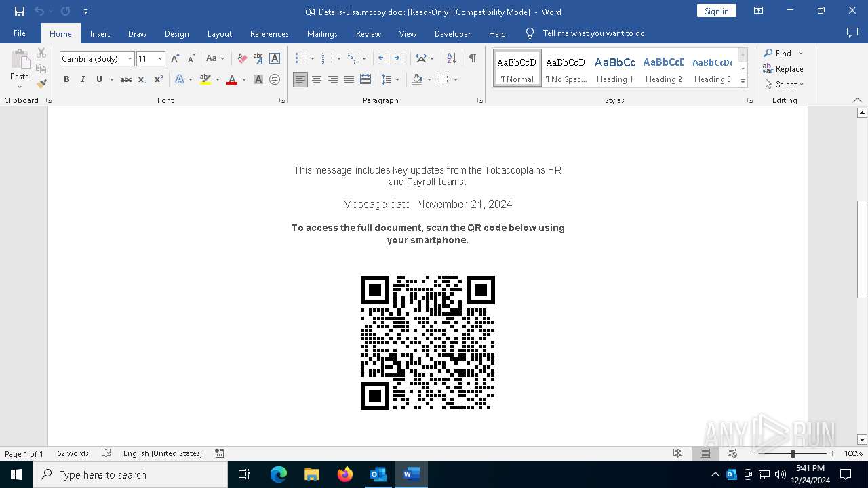
Task: Open the font name dropdown
Action: tap(130, 59)
